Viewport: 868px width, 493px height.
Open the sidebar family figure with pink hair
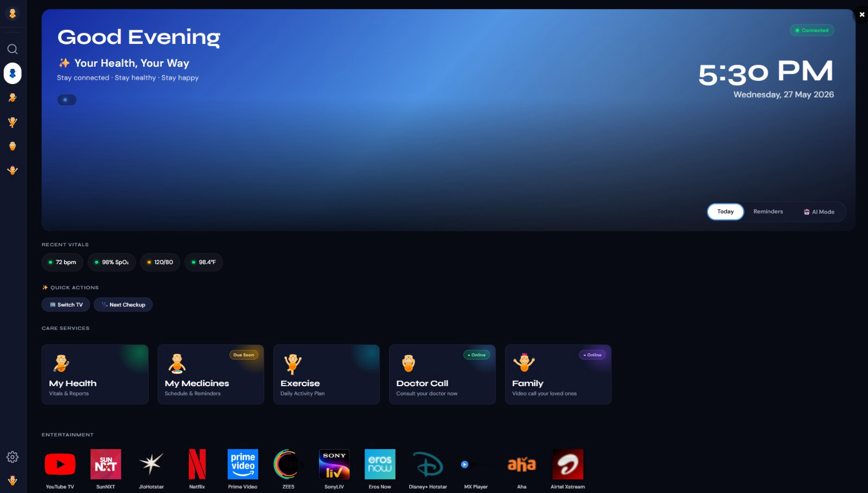pos(12,170)
